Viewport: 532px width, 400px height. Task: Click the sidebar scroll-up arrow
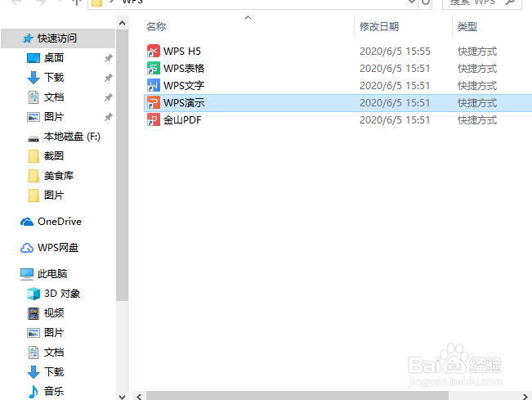coord(122,23)
